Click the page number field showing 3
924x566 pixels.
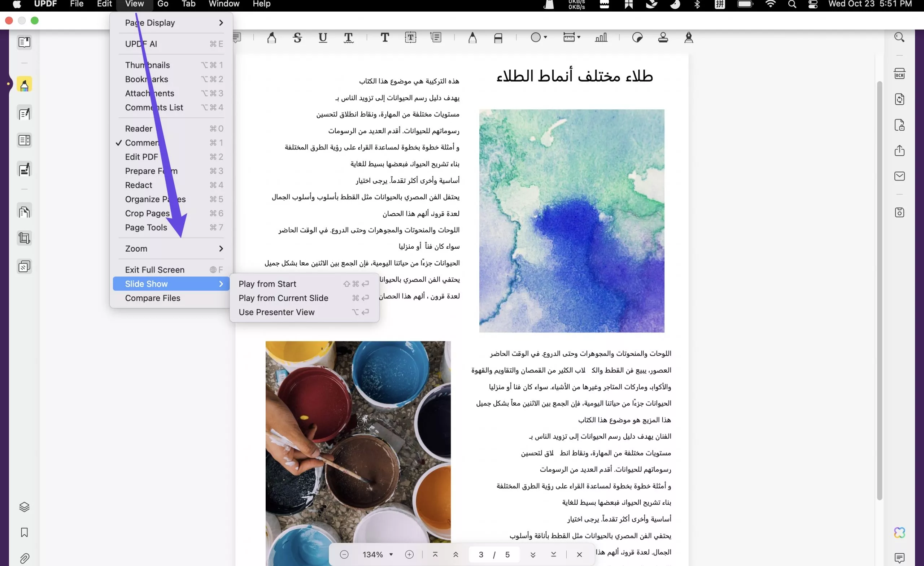coord(481,554)
